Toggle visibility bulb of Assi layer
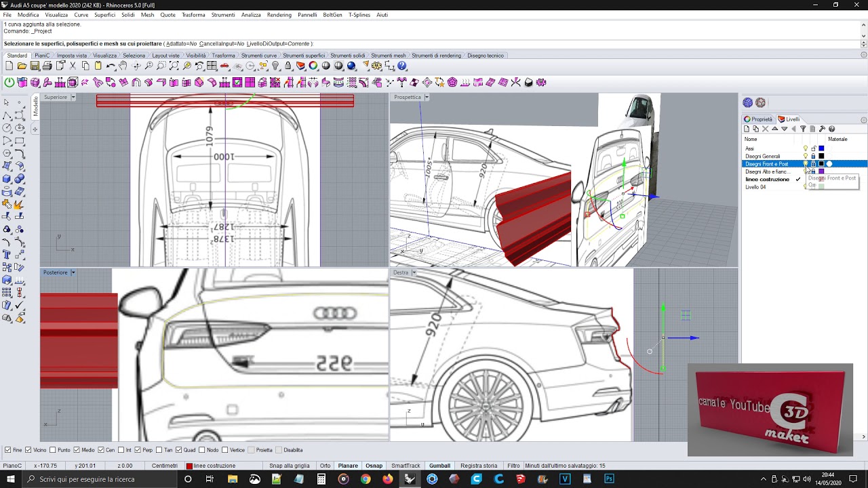 [806, 148]
